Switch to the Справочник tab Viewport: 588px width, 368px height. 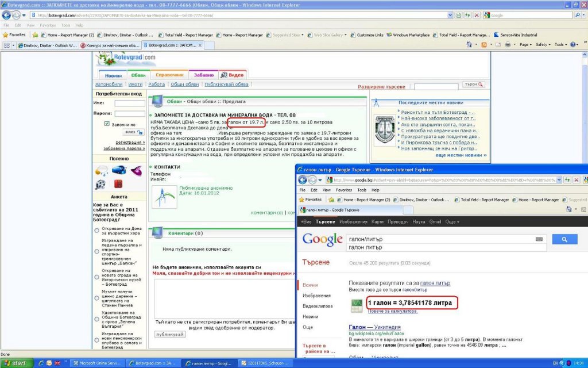169,75
